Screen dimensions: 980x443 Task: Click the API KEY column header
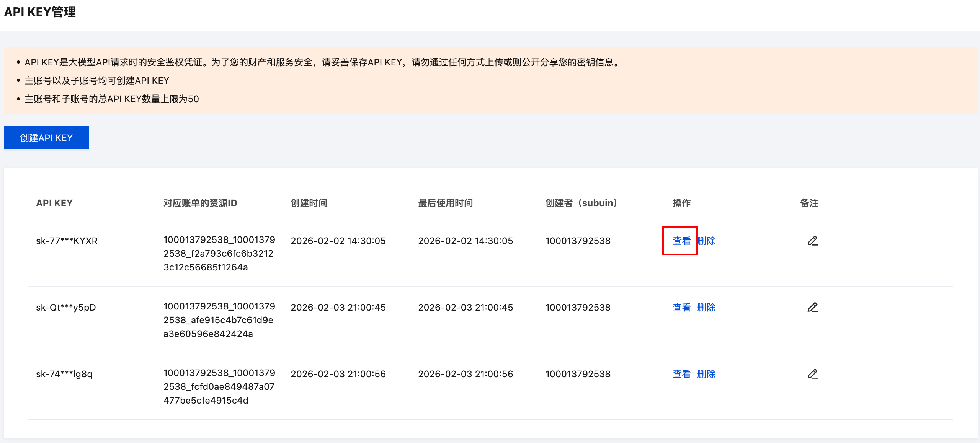tap(54, 203)
